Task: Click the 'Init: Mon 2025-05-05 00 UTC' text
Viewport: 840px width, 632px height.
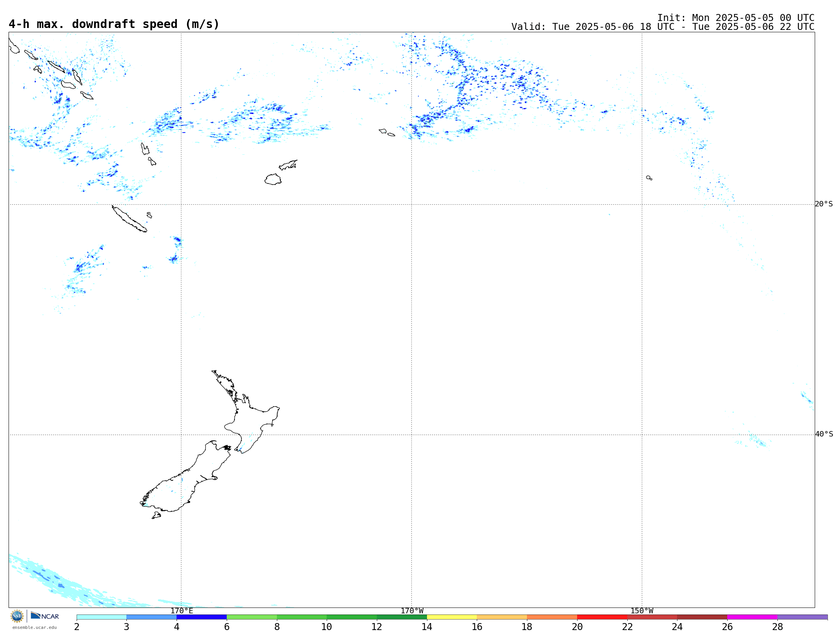Action: (x=736, y=18)
